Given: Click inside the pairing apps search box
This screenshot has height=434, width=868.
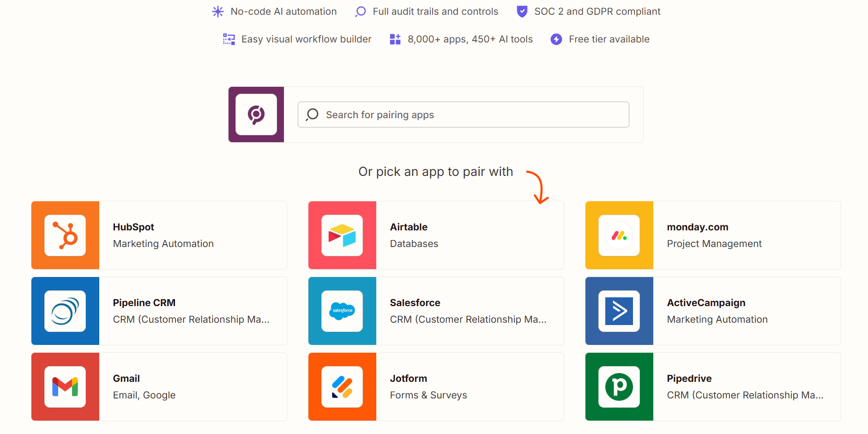Looking at the screenshot, I should tap(463, 115).
